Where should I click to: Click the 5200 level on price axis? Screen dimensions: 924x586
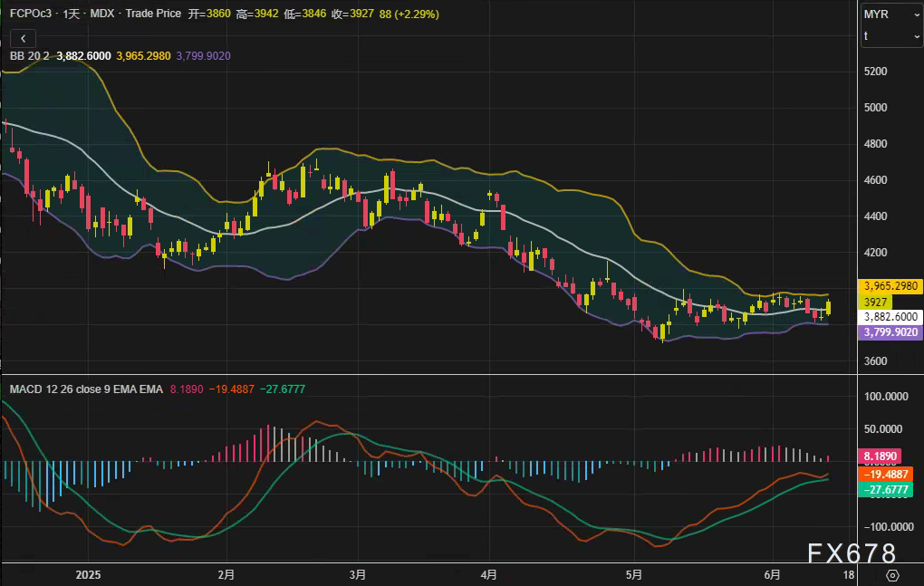pos(875,71)
